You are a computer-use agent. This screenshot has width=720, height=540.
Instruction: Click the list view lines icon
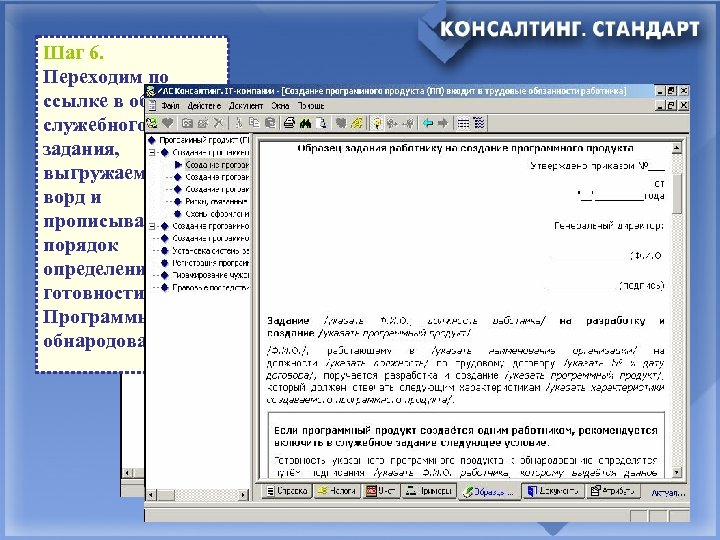click(464, 123)
